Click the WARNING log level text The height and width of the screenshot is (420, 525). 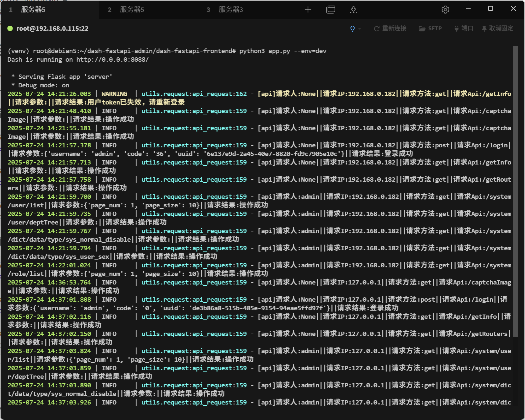(114, 94)
